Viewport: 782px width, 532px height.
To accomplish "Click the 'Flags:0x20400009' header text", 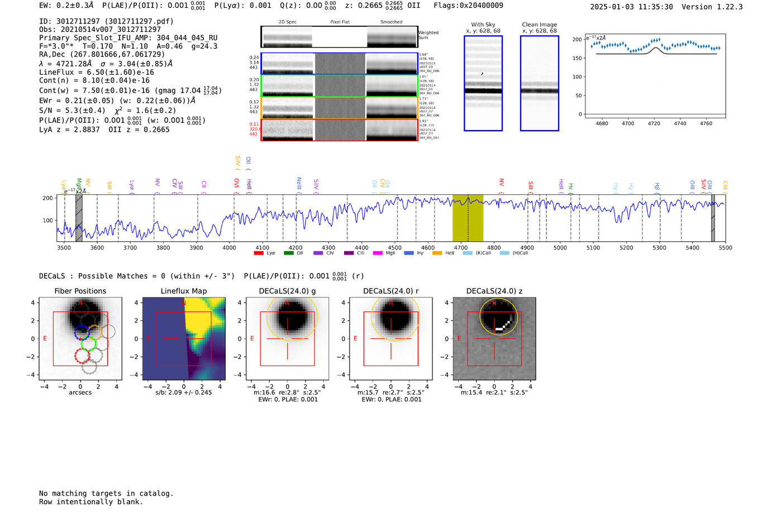I will tap(469, 6).
